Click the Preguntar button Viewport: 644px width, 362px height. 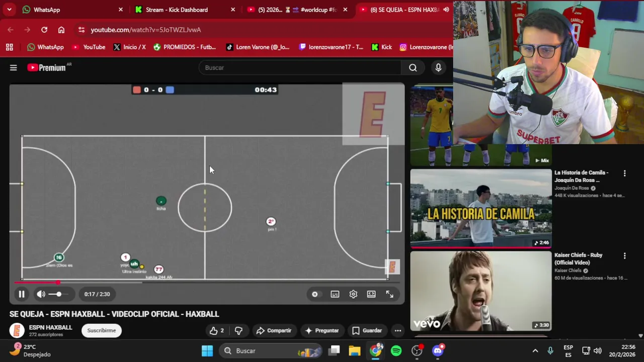pyautogui.click(x=321, y=330)
